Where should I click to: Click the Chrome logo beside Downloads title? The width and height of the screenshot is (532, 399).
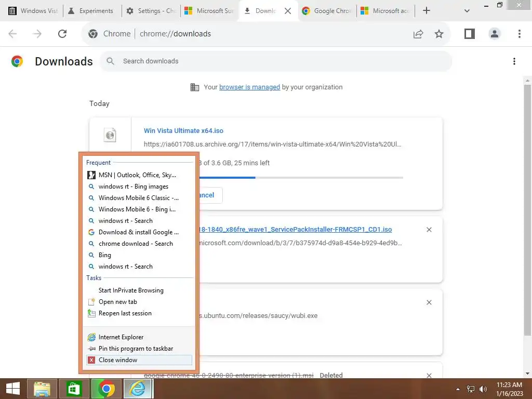point(17,61)
